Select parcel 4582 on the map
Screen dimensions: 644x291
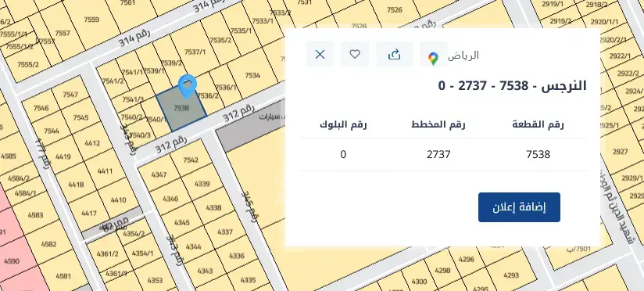click(48, 244)
